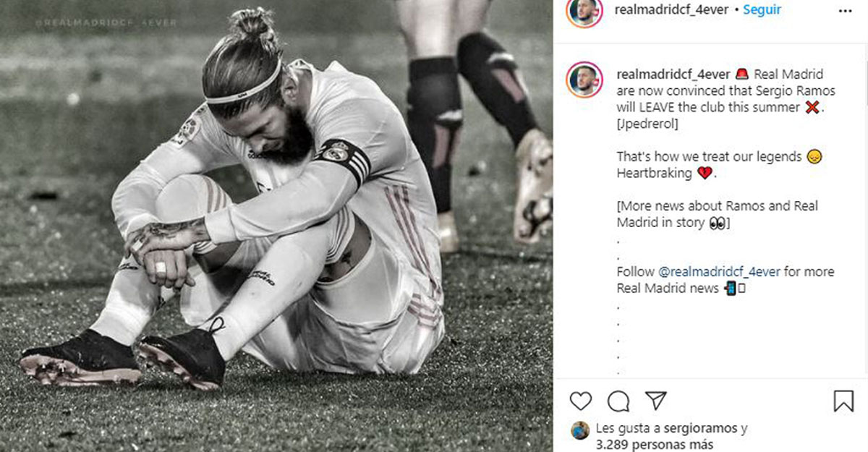Like the post with the heart icon
The width and height of the screenshot is (868, 452).
580,401
